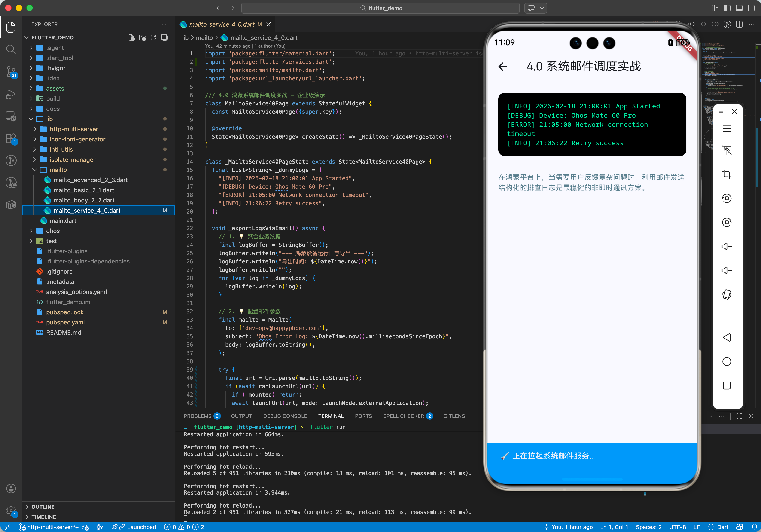This screenshot has width=761, height=532.
Task: Click the http-multi-server branch in status bar
Action: click(50, 527)
